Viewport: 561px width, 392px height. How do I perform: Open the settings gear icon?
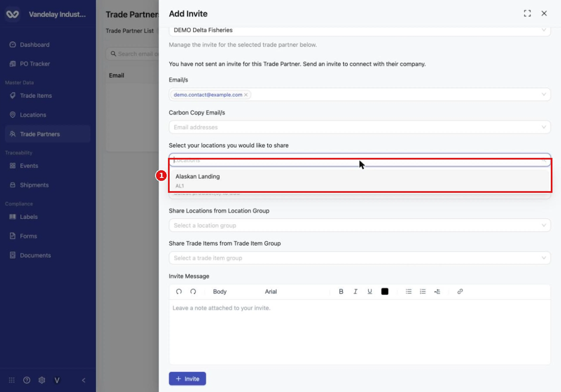42,380
